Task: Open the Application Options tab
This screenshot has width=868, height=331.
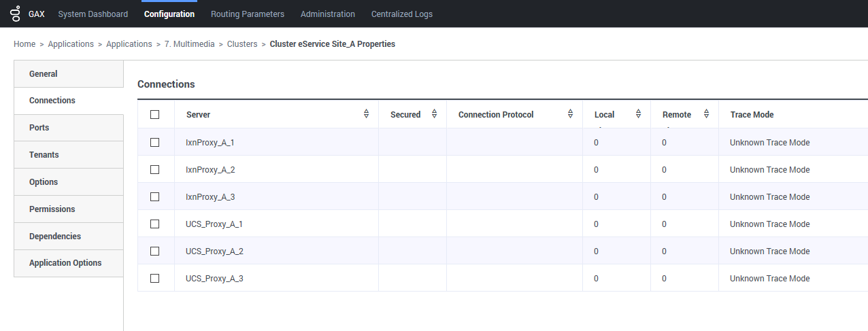Action: coord(65,263)
